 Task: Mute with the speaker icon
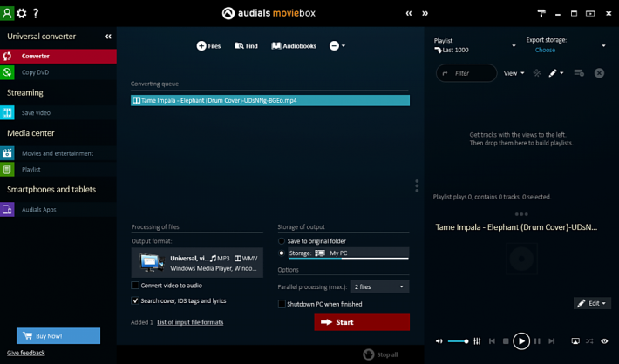tap(439, 341)
